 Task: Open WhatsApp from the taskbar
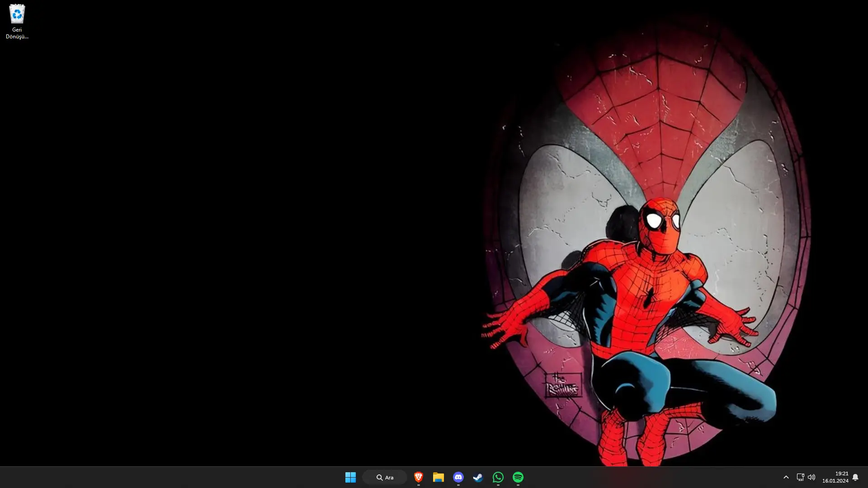[x=498, y=477]
